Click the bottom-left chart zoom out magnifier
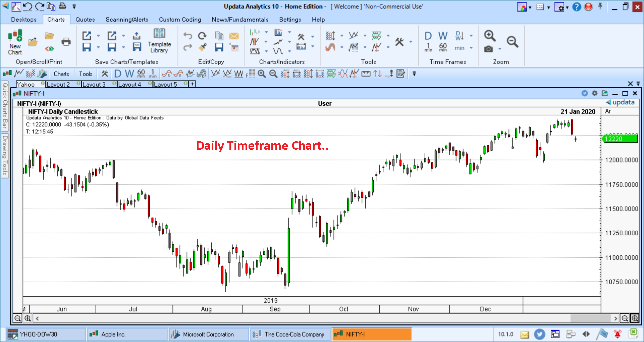The image size is (644, 342). [x=18, y=318]
